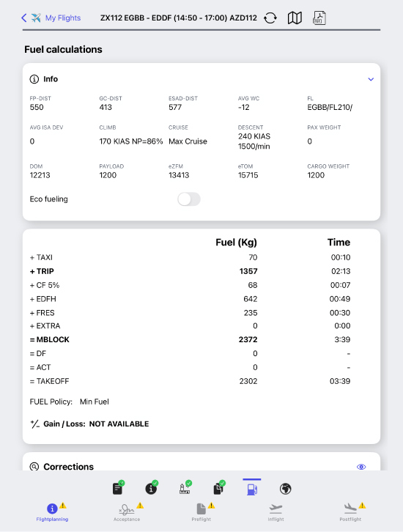Open the document notes section icon

point(118,488)
